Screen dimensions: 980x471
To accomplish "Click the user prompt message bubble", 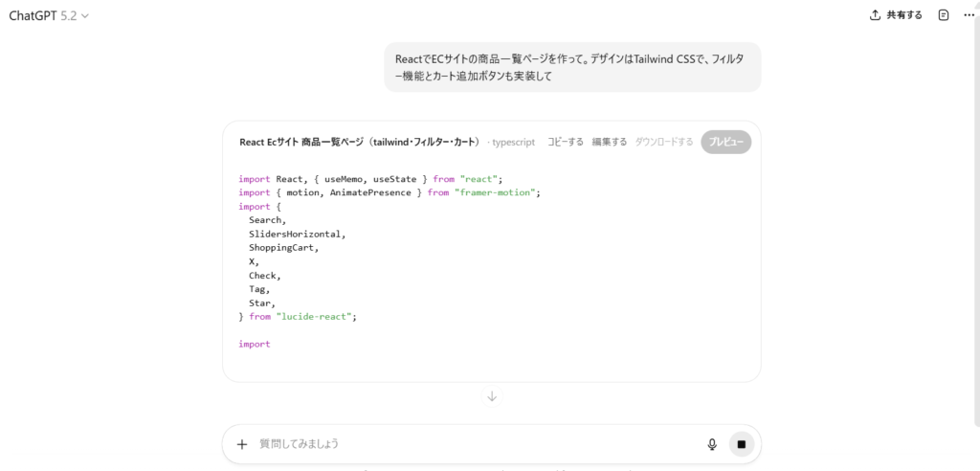I will 572,67.
